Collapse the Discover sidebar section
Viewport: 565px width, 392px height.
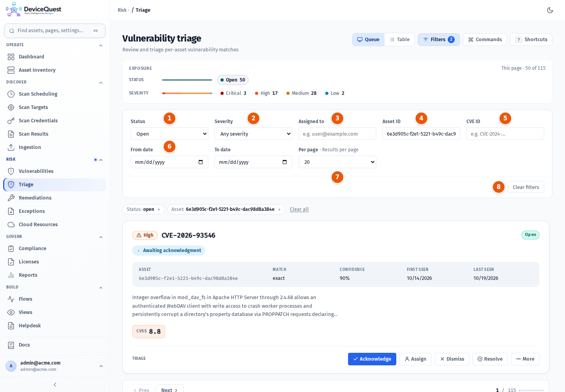[101, 83]
